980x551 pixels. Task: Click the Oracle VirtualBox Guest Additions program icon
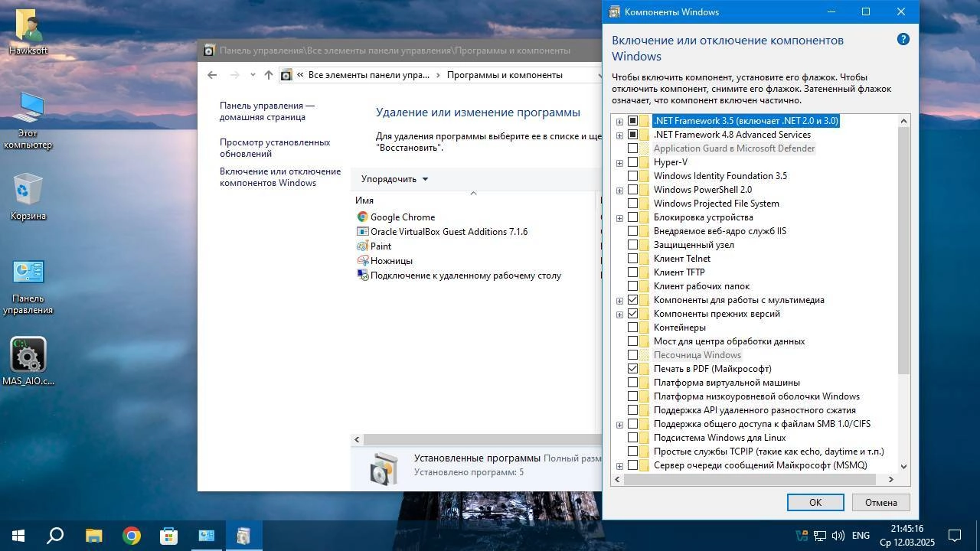363,231
